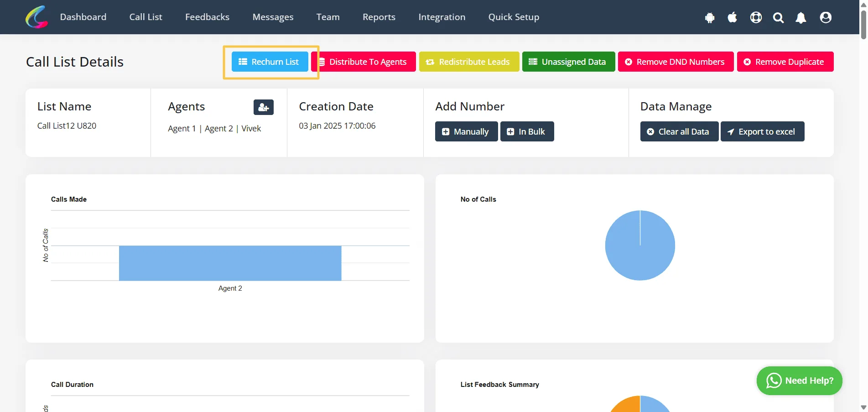The height and width of the screenshot is (412, 868).
Task: Click the 'Add Number' heading
Action: 470,106
